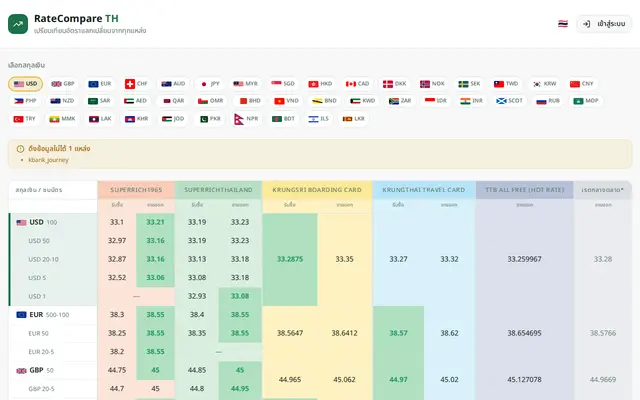Click the warning icon in the yellow banner
The image size is (640, 400).
[x=20, y=149]
